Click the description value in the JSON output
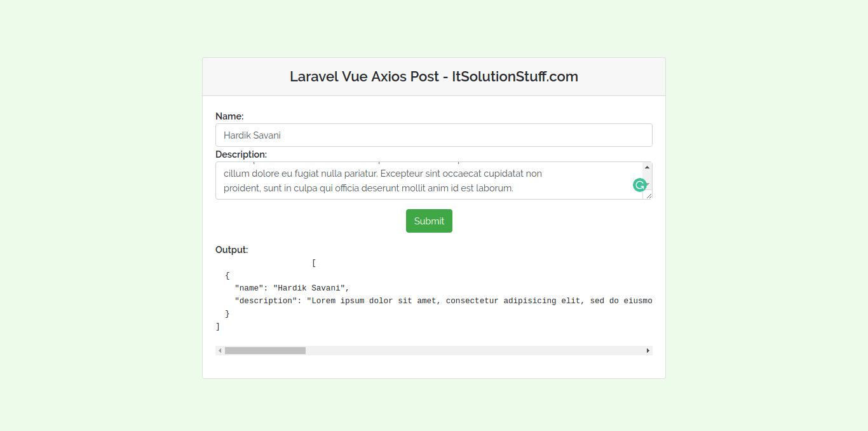Screen dimensions: 868x431 [445, 300]
